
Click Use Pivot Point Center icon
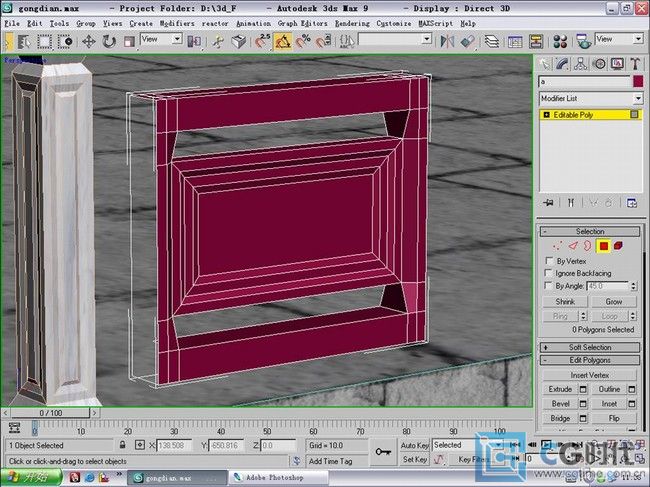coord(194,41)
